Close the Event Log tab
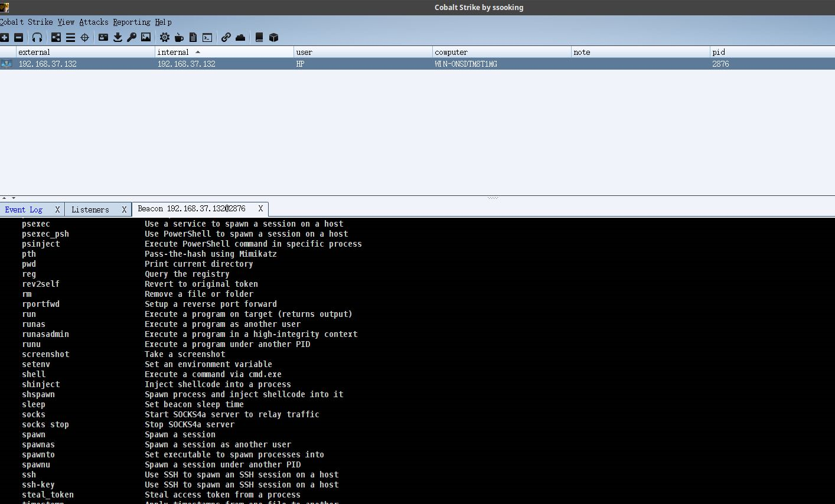Screen dimensions: 835x504 tap(57, 210)
